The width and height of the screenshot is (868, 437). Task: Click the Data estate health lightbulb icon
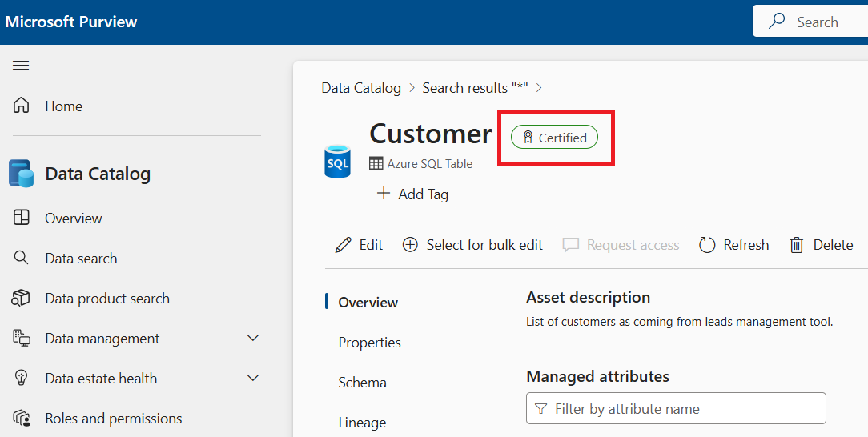click(21, 378)
